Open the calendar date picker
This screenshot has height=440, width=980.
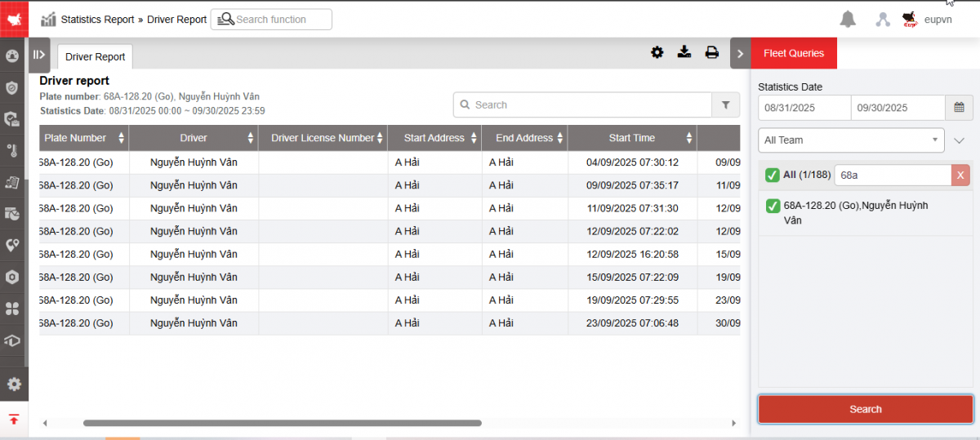pyautogui.click(x=959, y=107)
